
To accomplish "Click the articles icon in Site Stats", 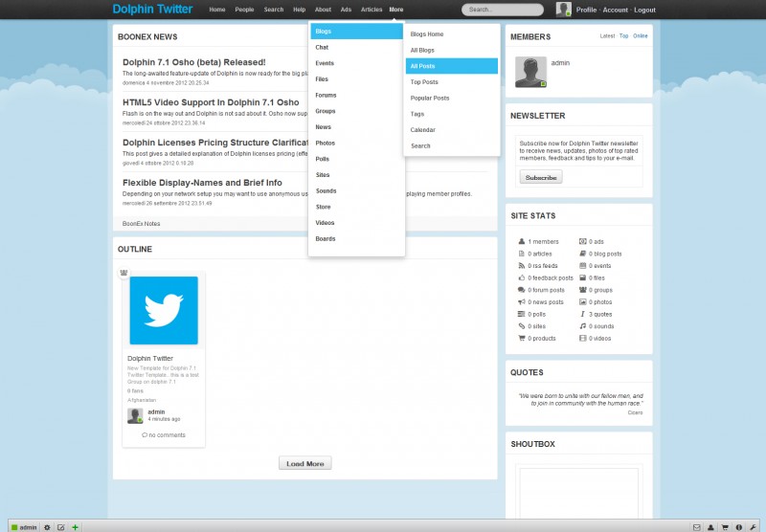I will click(521, 254).
